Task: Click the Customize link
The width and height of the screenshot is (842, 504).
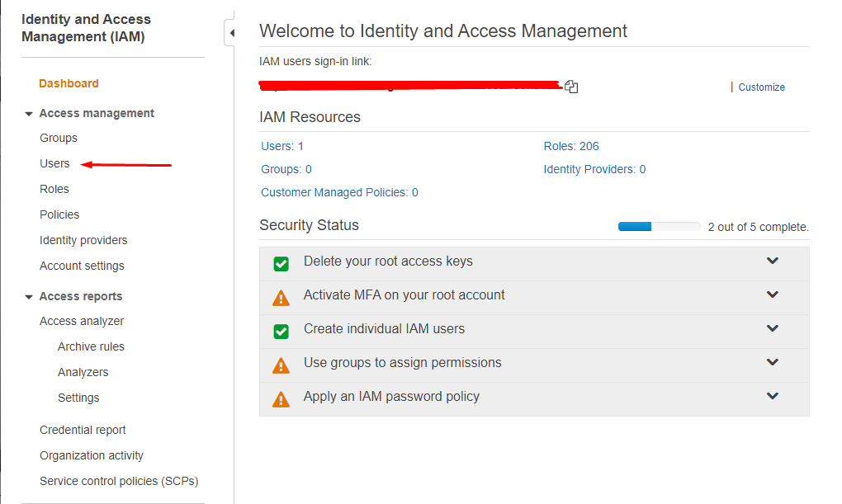Action: (x=761, y=87)
